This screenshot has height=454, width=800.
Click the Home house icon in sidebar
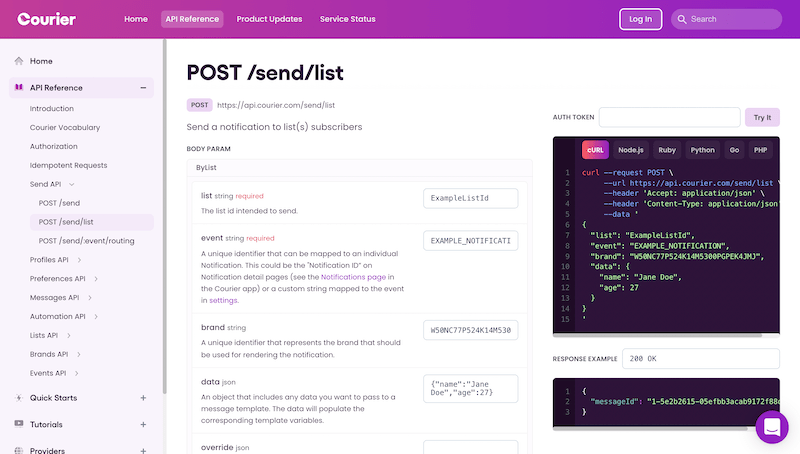point(19,61)
